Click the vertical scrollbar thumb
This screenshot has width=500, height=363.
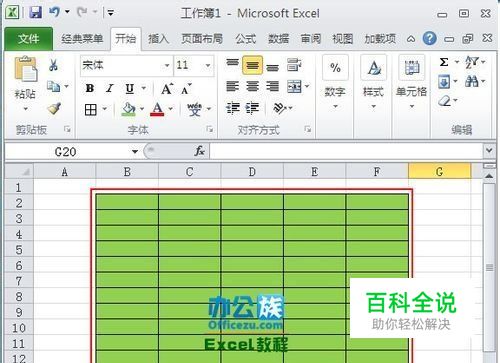click(489, 267)
